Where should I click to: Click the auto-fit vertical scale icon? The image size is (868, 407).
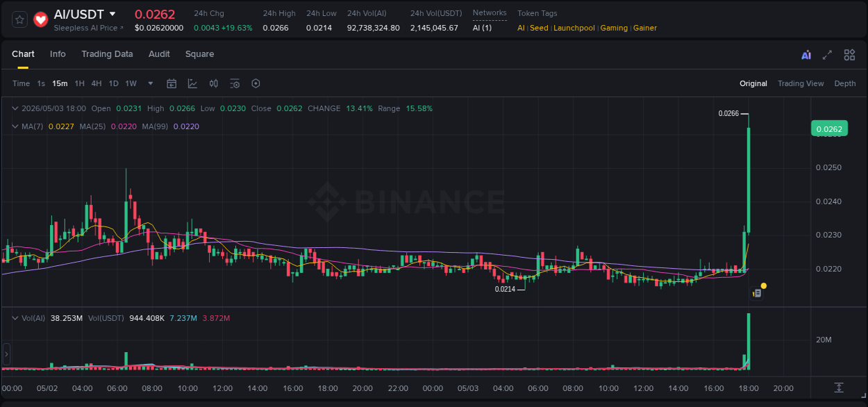coord(839,387)
